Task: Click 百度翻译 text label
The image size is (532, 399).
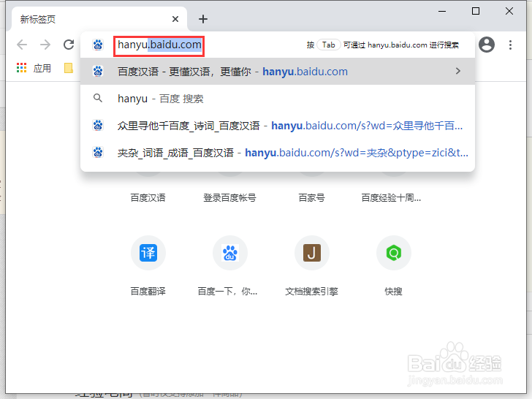Action: [x=148, y=291]
